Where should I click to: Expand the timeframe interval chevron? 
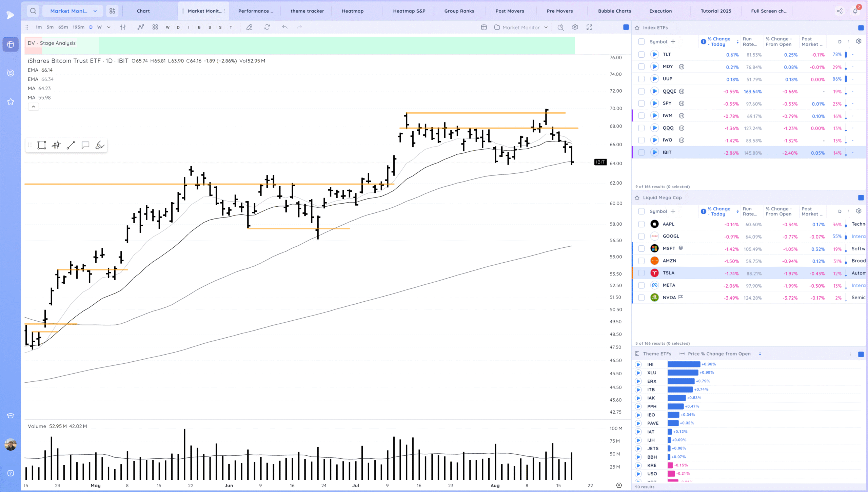(x=108, y=27)
